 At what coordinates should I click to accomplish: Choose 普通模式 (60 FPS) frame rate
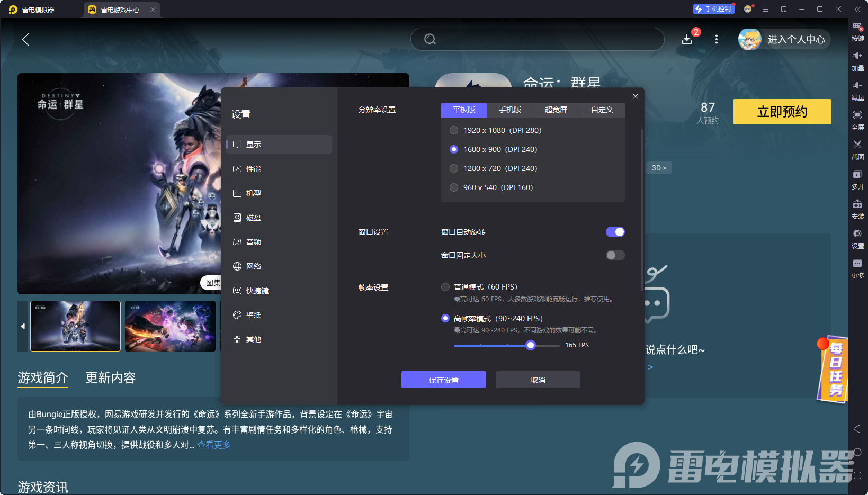pyautogui.click(x=445, y=286)
